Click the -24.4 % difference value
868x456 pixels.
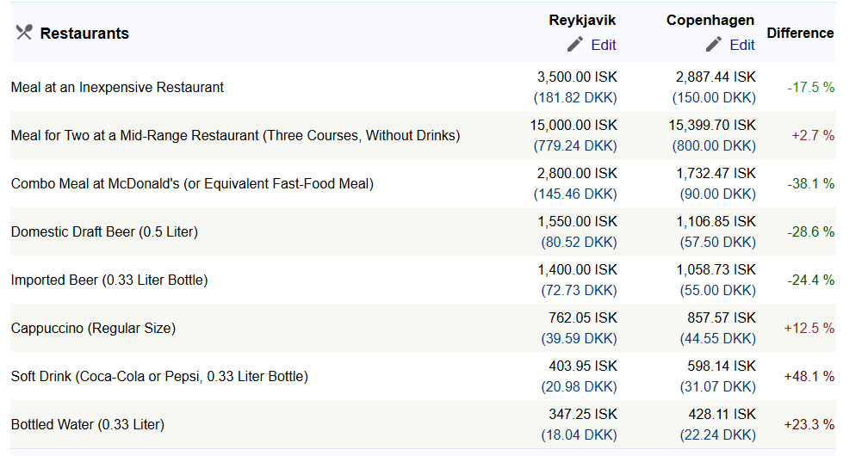click(811, 280)
